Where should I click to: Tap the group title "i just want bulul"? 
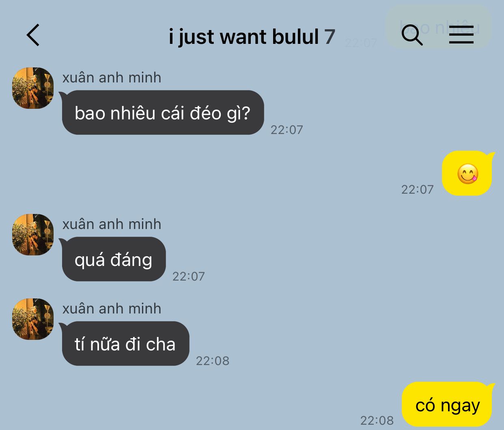tap(244, 37)
